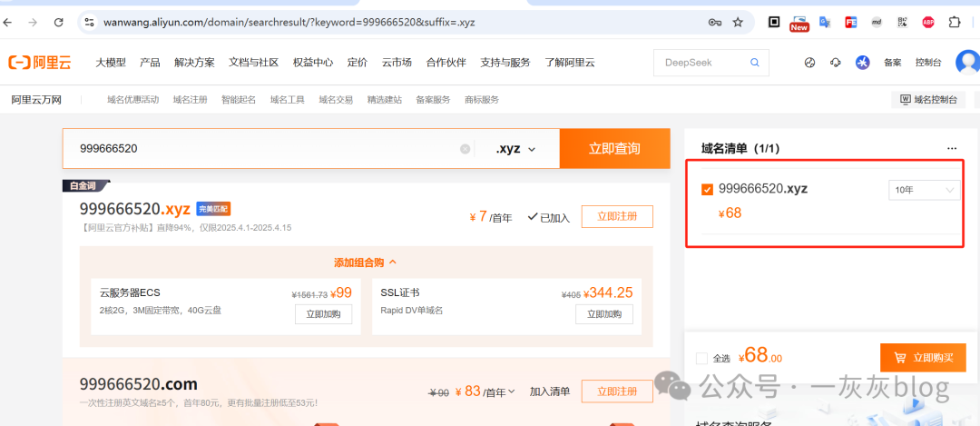Click 立即加购 for 云服务器ECS

[x=323, y=314]
